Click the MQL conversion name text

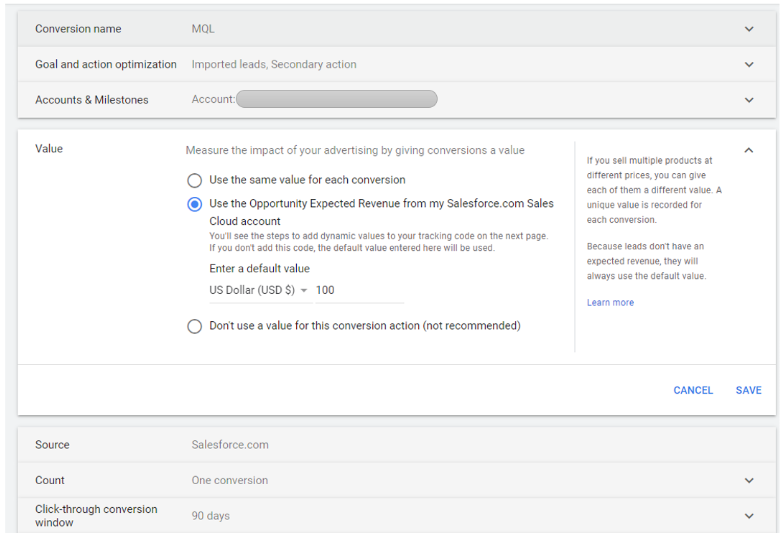203,29
